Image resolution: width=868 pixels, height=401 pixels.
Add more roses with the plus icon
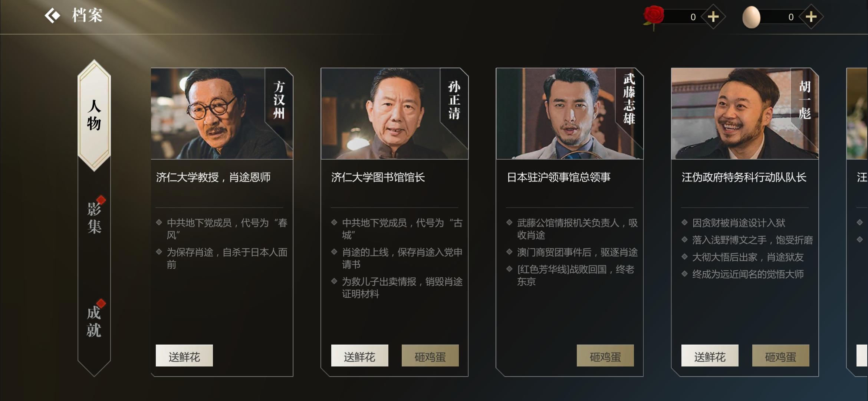tap(713, 17)
